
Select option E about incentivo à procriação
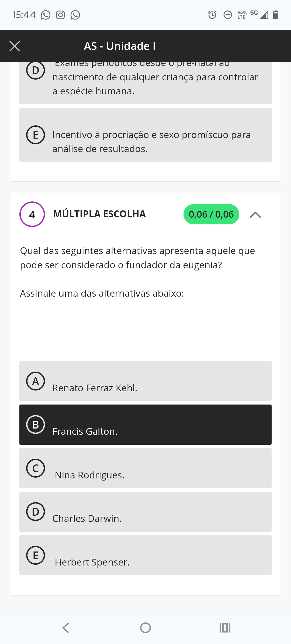[x=145, y=135]
